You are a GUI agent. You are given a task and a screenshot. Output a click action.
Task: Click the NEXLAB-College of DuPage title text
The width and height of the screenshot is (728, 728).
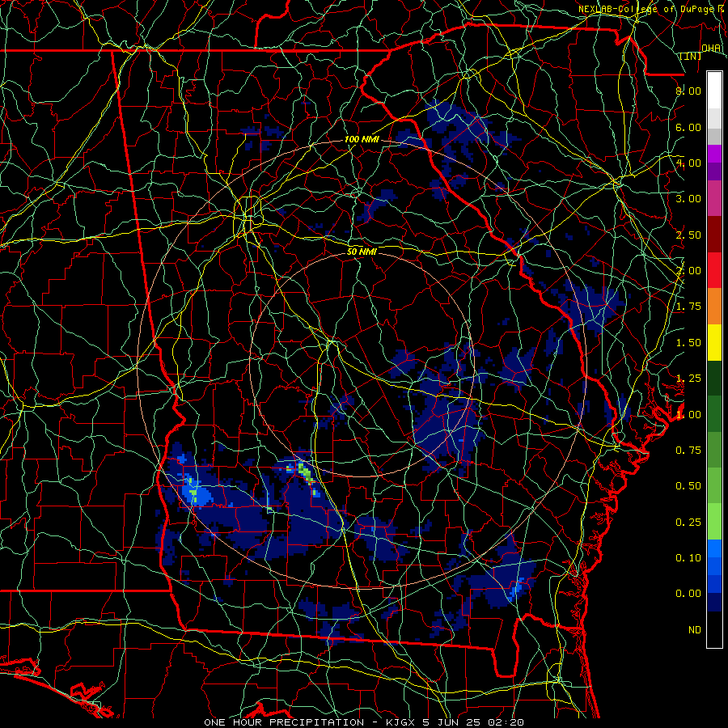pyautogui.click(x=646, y=9)
